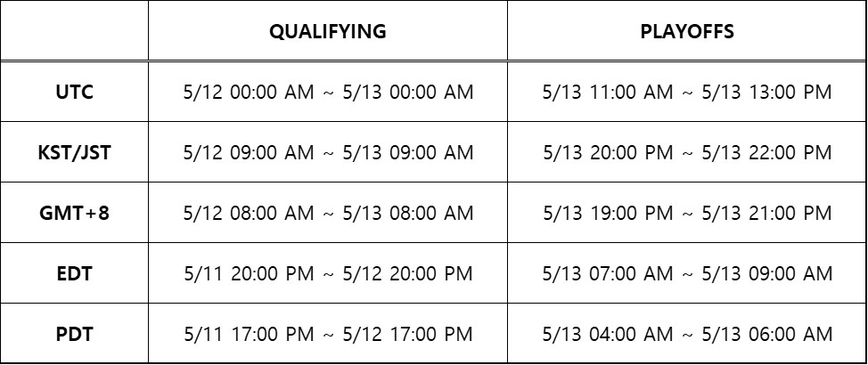Select the EDT playoffs time cell
Screen dimensions: 868x365
(686, 273)
